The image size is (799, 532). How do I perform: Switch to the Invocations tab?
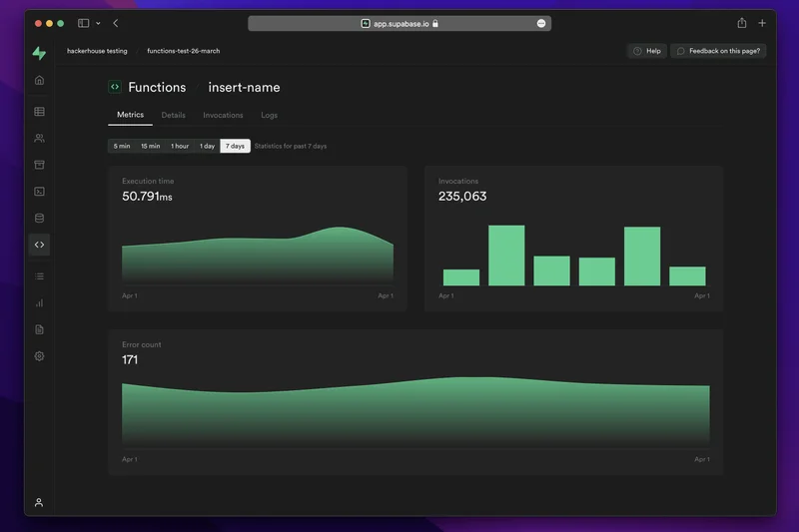point(223,115)
